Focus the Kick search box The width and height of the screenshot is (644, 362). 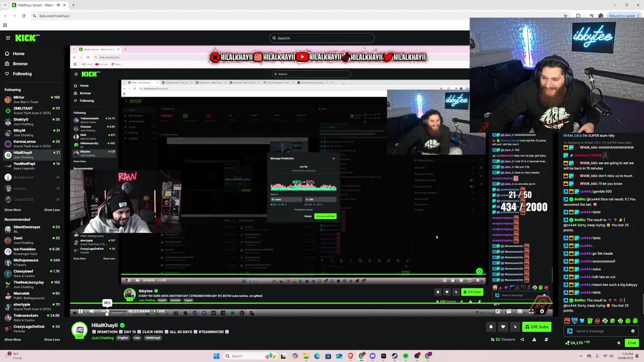pyautogui.click(x=322, y=38)
